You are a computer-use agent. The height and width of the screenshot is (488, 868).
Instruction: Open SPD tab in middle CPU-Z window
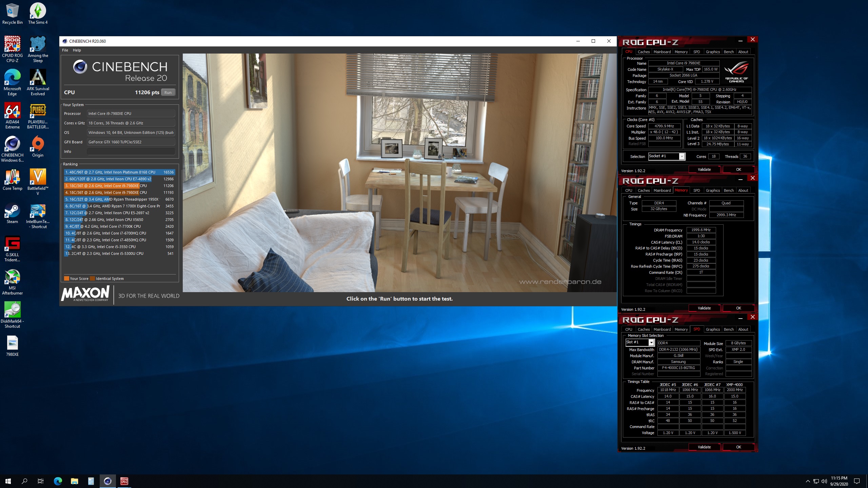click(696, 190)
